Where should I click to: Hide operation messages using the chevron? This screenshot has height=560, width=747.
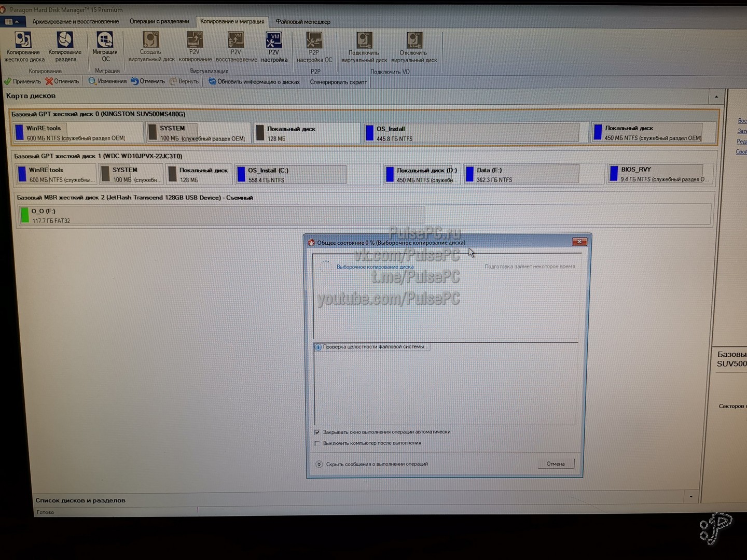pyautogui.click(x=319, y=464)
